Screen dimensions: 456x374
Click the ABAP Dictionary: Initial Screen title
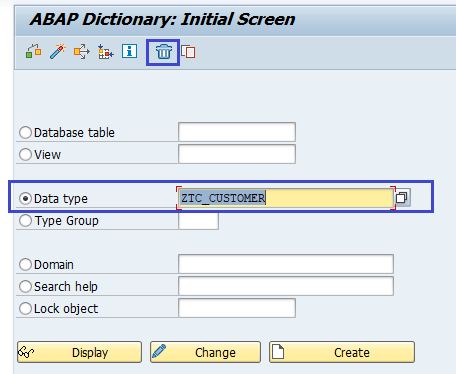click(x=163, y=19)
